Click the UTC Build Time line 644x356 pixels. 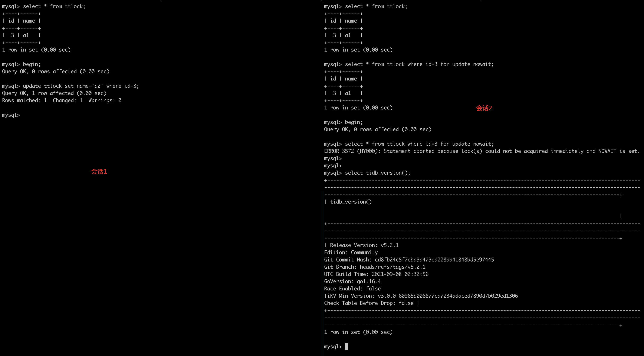[x=376, y=274]
